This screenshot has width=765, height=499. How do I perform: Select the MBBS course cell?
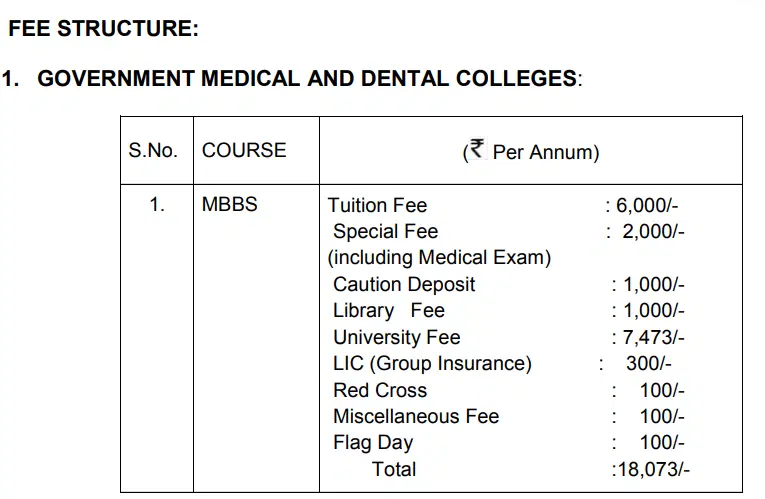(230, 205)
